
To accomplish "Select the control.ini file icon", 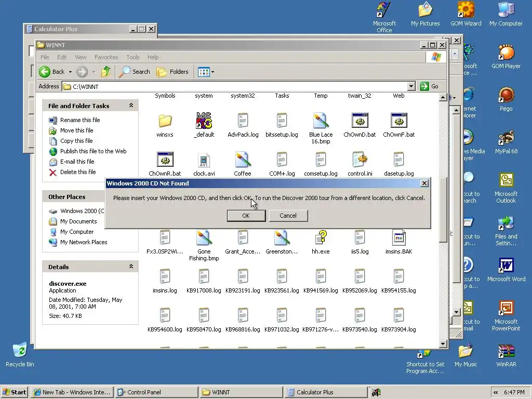I will [360, 159].
